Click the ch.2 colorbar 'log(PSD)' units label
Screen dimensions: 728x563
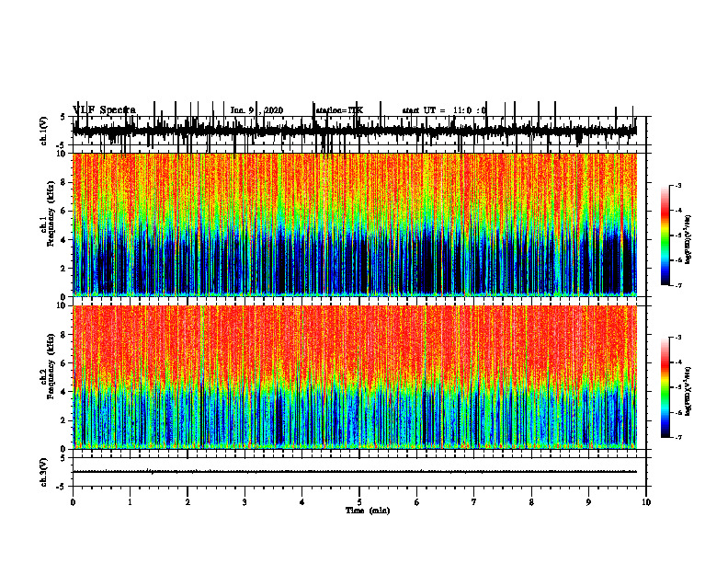click(x=688, y=391)
